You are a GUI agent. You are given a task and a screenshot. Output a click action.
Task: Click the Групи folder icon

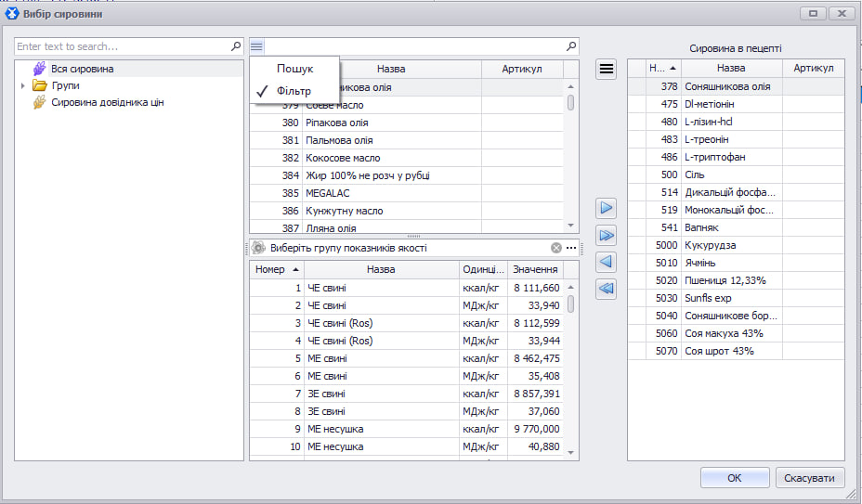[40, 85]
